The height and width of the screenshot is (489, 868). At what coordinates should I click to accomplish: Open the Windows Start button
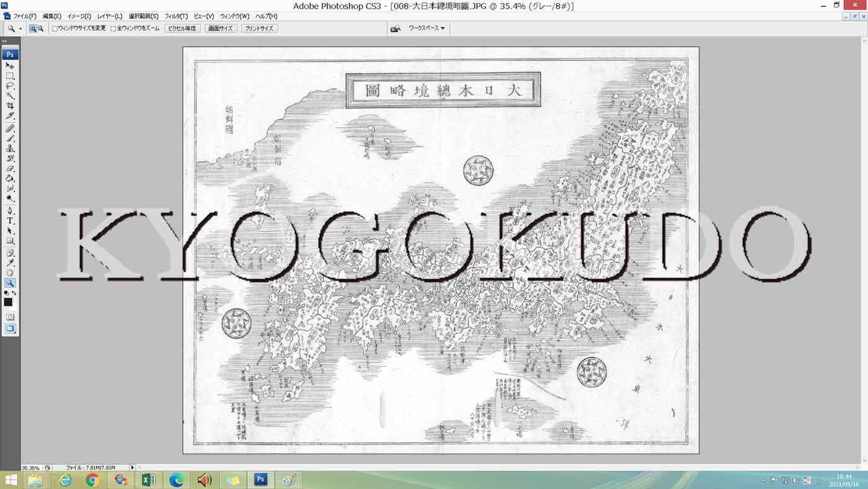pos(11,480)
